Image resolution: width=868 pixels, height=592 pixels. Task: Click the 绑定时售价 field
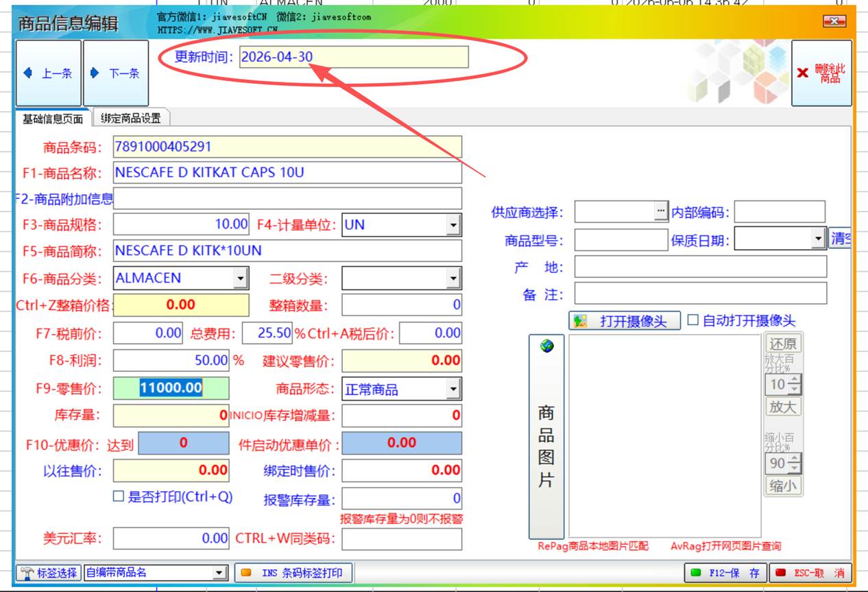(402, 471)
